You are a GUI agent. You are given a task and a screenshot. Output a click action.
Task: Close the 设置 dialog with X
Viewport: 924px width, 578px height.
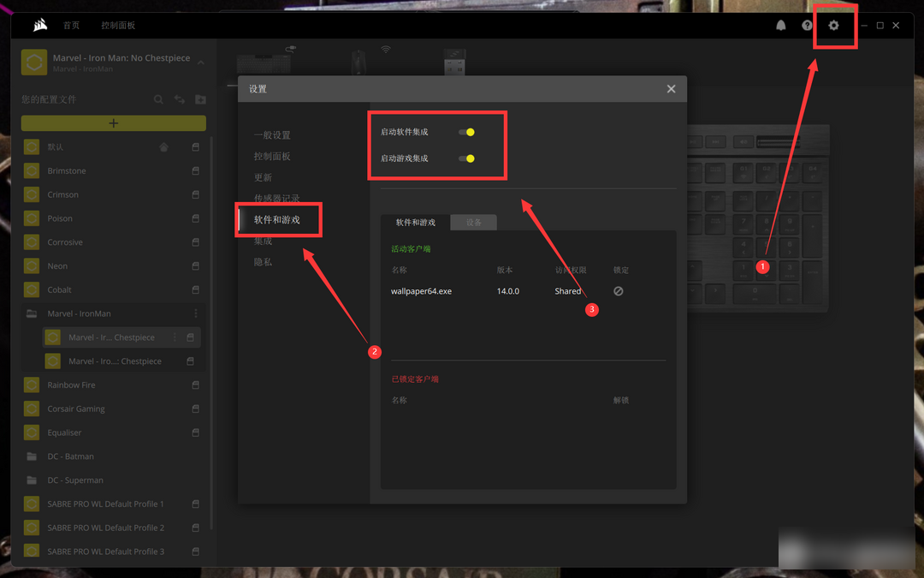pos(672,89)
